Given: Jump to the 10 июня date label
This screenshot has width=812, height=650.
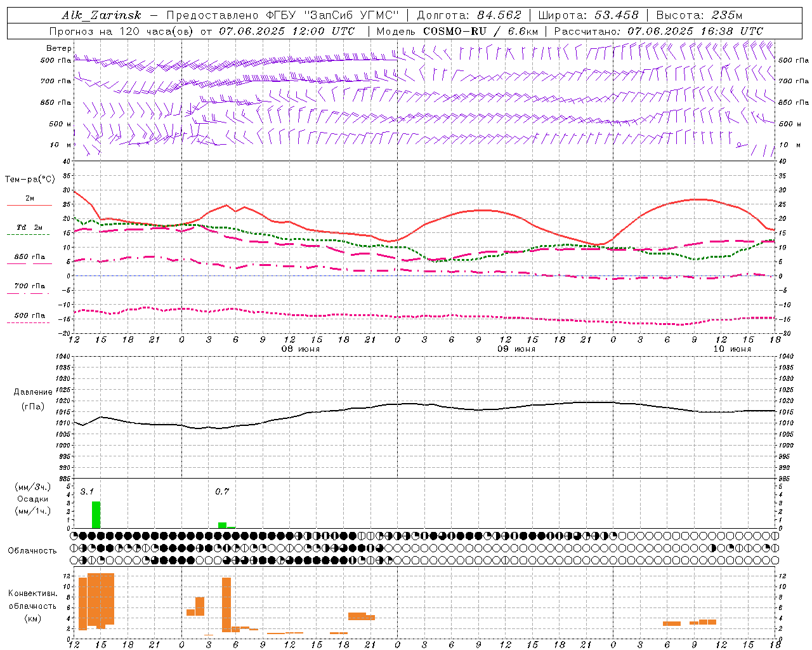Looking at the screenshot, I should [731, 349].
